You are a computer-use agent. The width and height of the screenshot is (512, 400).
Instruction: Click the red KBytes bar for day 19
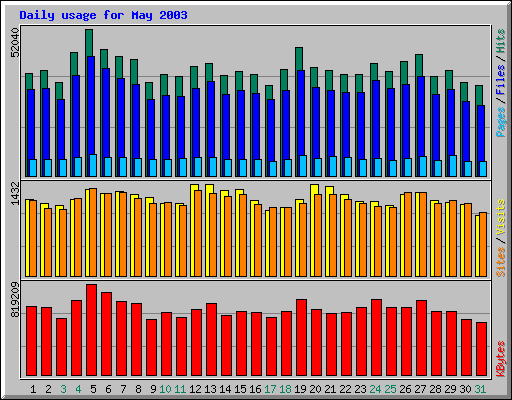(x=301, y=338)
